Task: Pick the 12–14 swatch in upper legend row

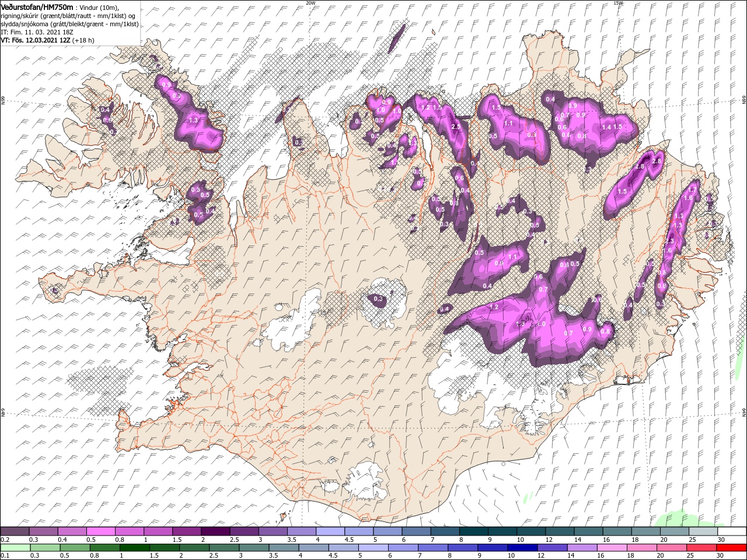Action: [560, 531]
